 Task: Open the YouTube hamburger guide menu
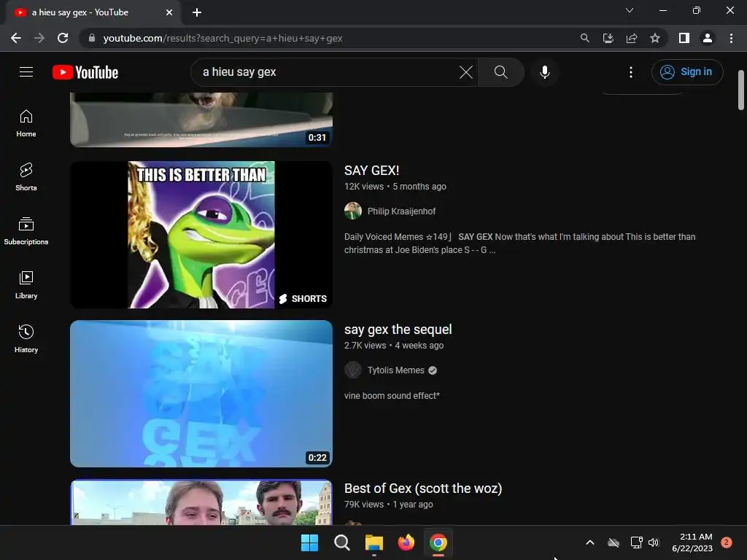[x=26, y=72]
